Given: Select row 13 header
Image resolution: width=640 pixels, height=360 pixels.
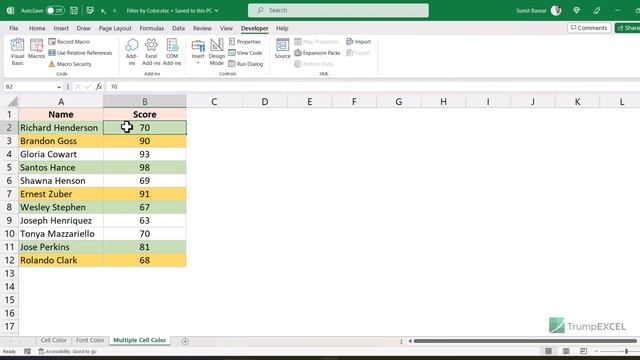Looking at the screenshot, I should (x=9, y=273).
